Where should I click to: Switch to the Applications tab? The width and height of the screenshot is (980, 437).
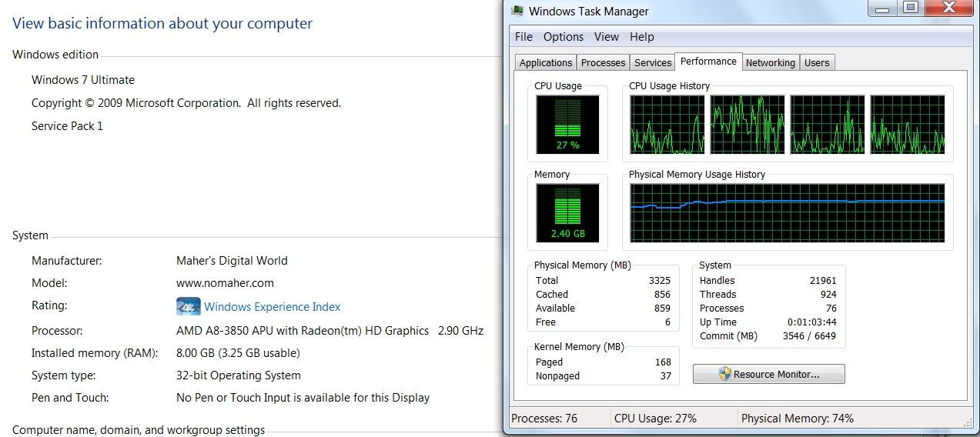point(546,63)
